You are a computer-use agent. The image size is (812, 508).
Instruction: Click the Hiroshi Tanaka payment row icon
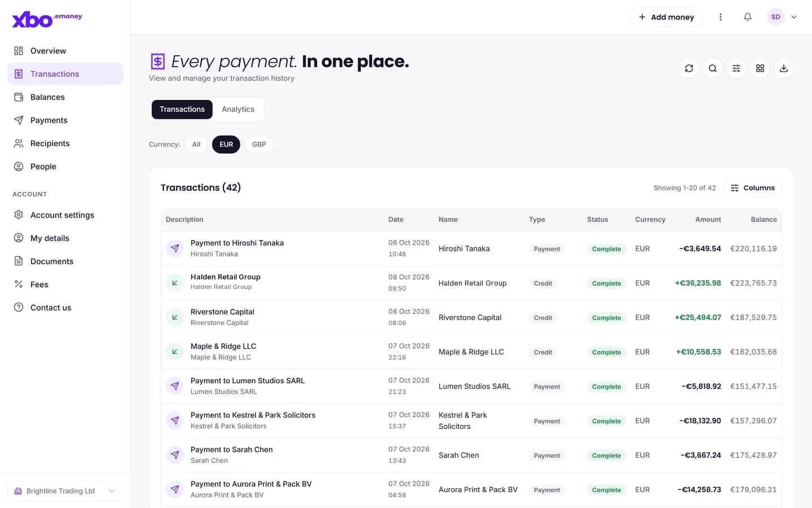pyautogui.click(x=175, y=248)
